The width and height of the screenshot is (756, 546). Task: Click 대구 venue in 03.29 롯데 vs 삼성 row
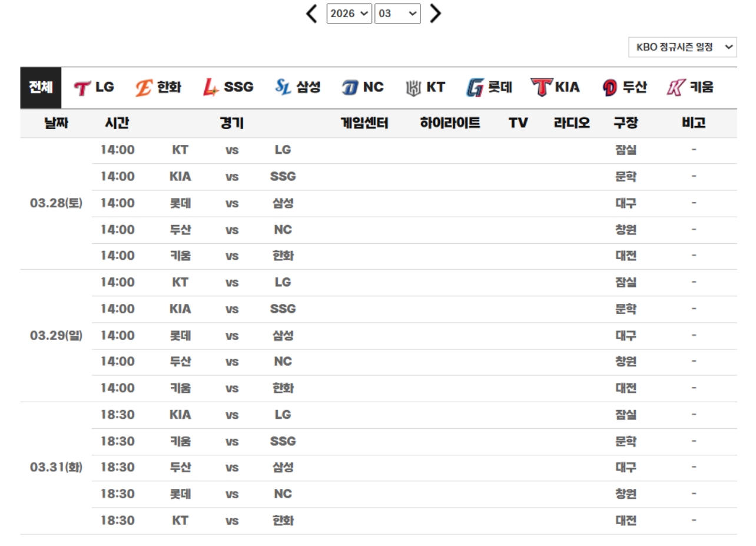click(626, 336)
